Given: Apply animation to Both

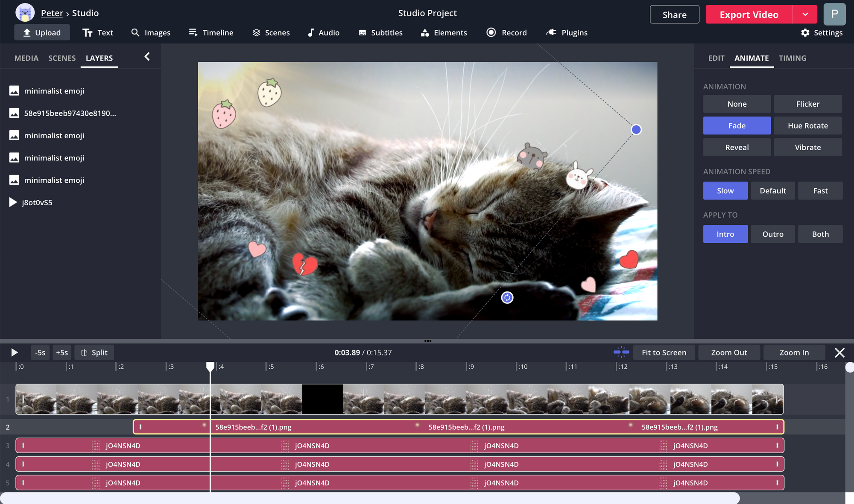Looking at the screenshot, I should tap(820, 234).
